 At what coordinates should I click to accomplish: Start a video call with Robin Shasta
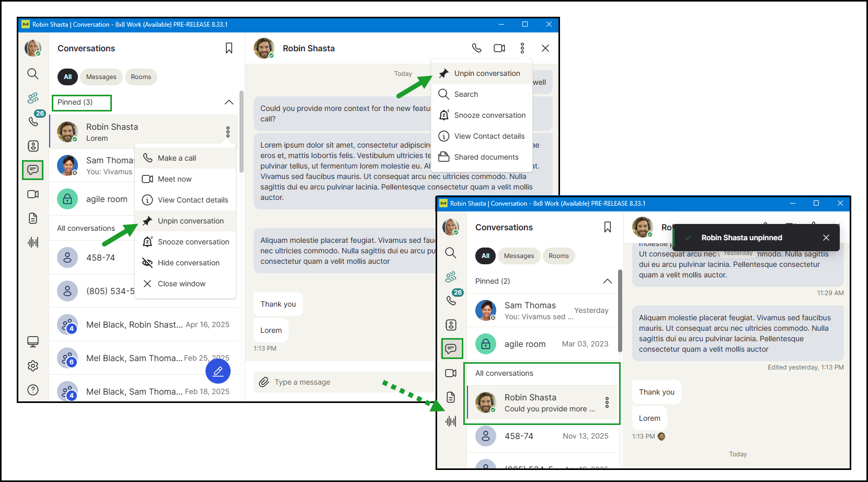coord(499,48)
